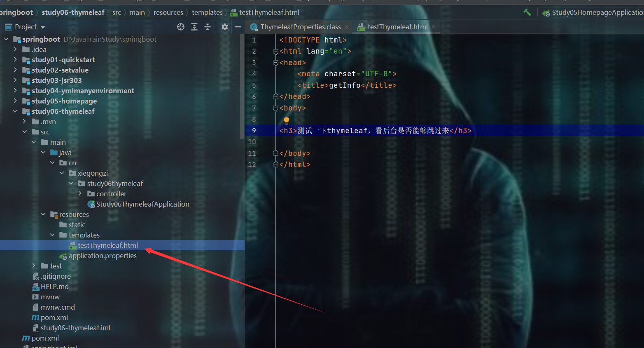Viewport: 644px width, 348px height.
Task: Close the ThymeleafProperties.class tab
Action: point(347,27)
